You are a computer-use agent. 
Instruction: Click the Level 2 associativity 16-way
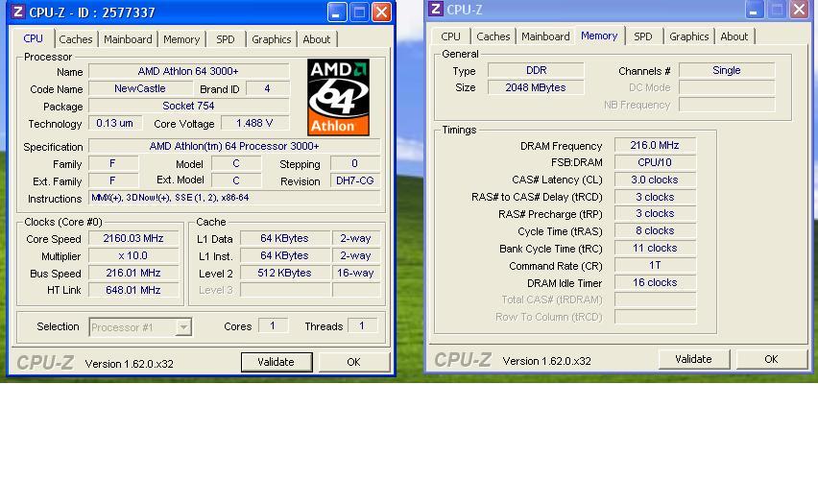[x=356, y=273]
